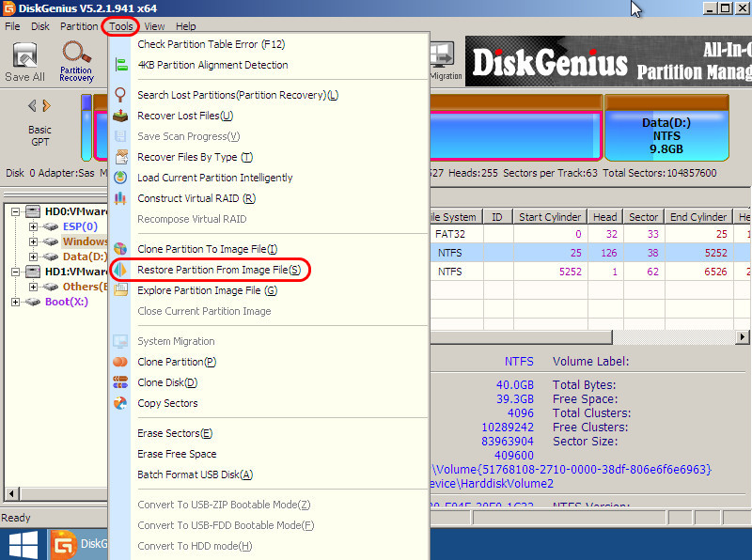Click the Copy Sectors icon
The height and width of the screenshot is (560, 752).
tap(120, 403)
